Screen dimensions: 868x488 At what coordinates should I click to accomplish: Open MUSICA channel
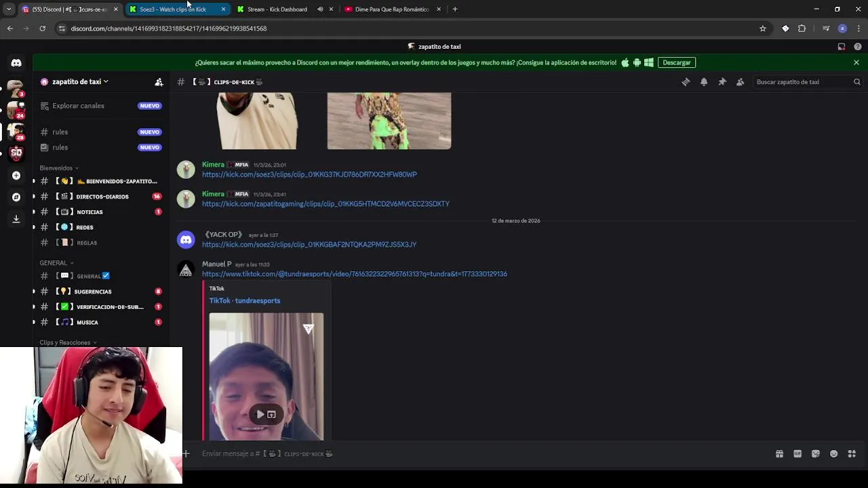(x=101, y=323)
